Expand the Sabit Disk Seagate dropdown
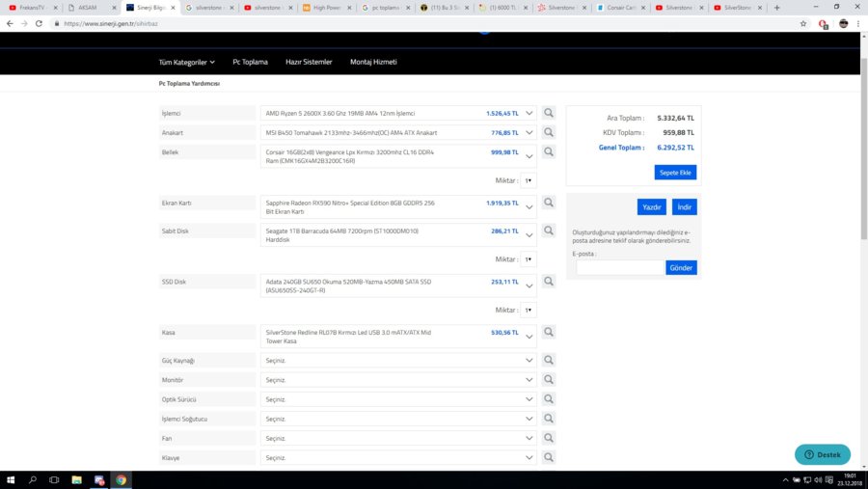 pos(398,234)
